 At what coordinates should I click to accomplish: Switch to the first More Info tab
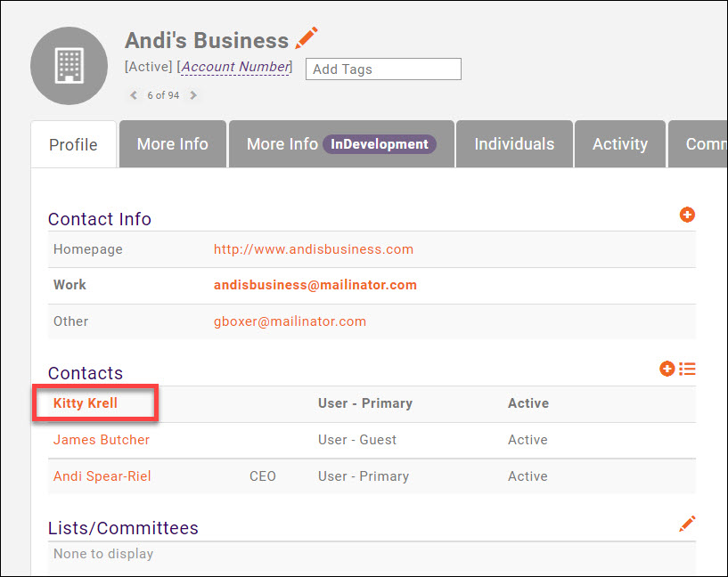tap(172, 143)
